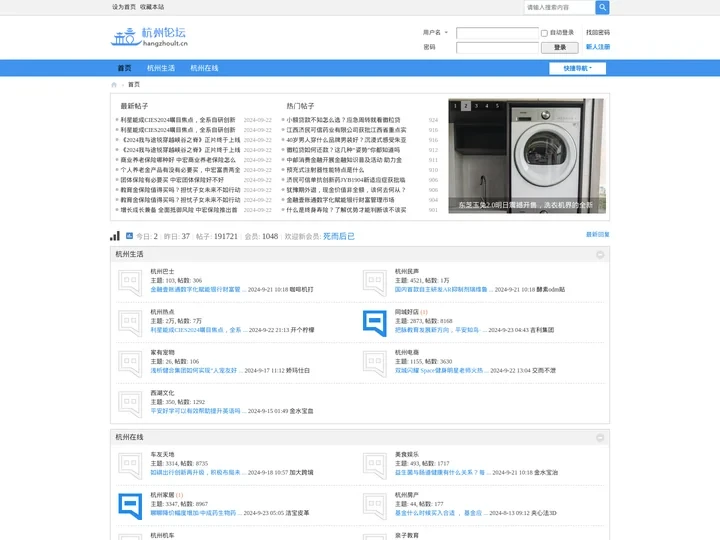Open hot post 40岁男人穿什么品牌男装好
The image size is (720, 540).
pyautogui.click(x=346, y=140)
